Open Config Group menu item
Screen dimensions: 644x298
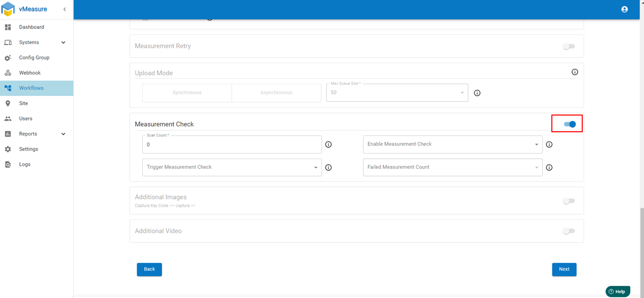36,57
